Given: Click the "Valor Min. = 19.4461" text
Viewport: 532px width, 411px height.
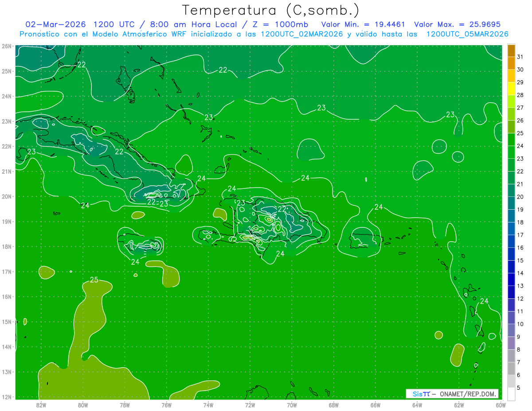Looking at the screenshot, I should pos(364,24).
